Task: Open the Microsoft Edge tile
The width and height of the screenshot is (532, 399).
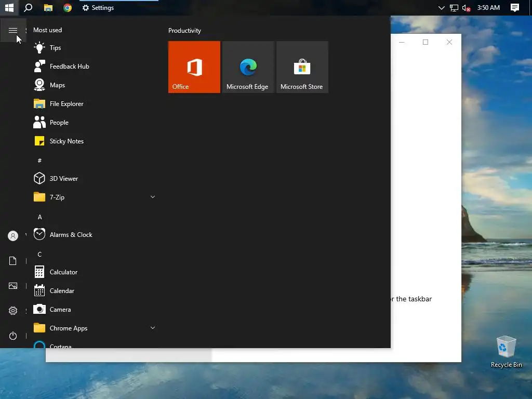Action: tap(248, 67)
